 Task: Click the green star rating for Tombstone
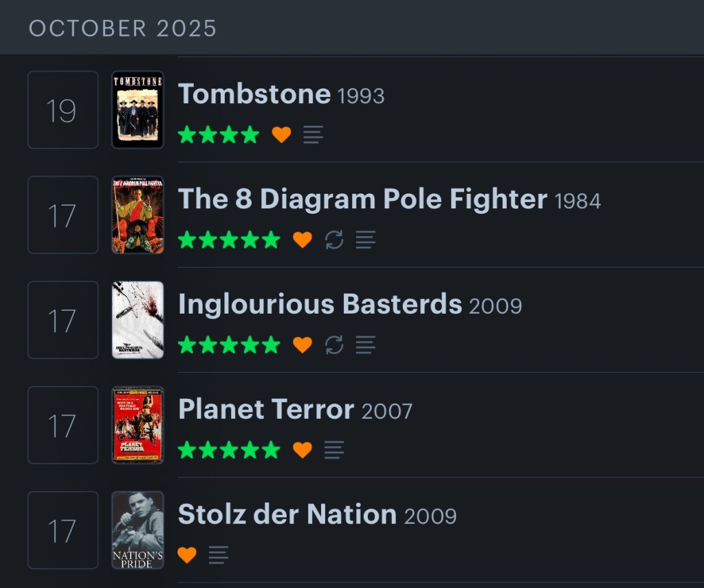coord(218,135)
